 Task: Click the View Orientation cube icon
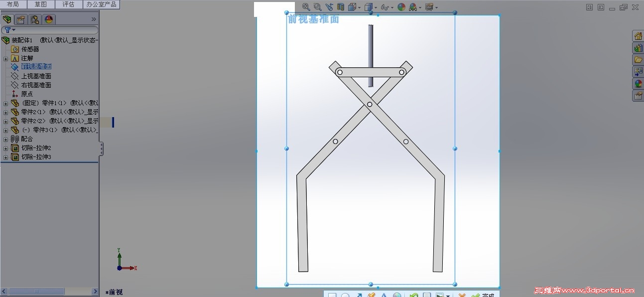tap(352, 7)
